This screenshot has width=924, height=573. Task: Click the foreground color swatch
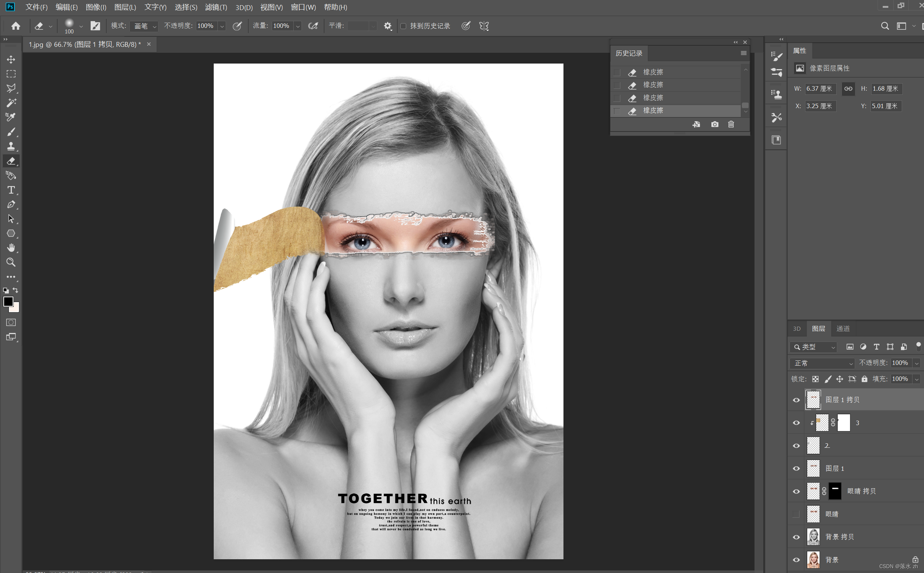tap(8, 301)
